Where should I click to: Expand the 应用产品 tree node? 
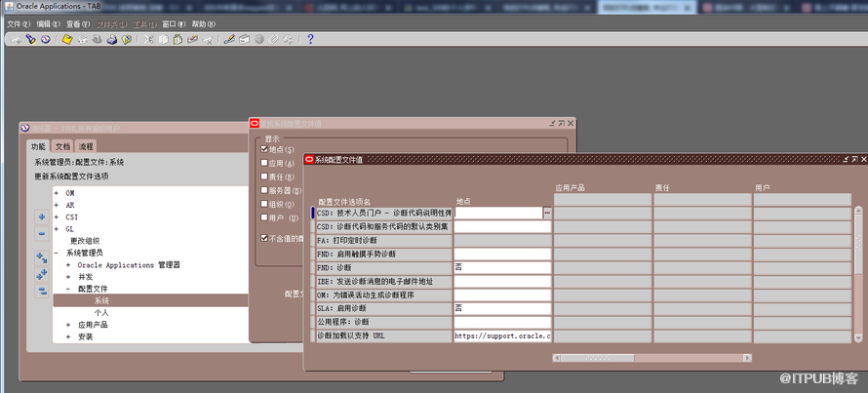[x=68, y=325]
